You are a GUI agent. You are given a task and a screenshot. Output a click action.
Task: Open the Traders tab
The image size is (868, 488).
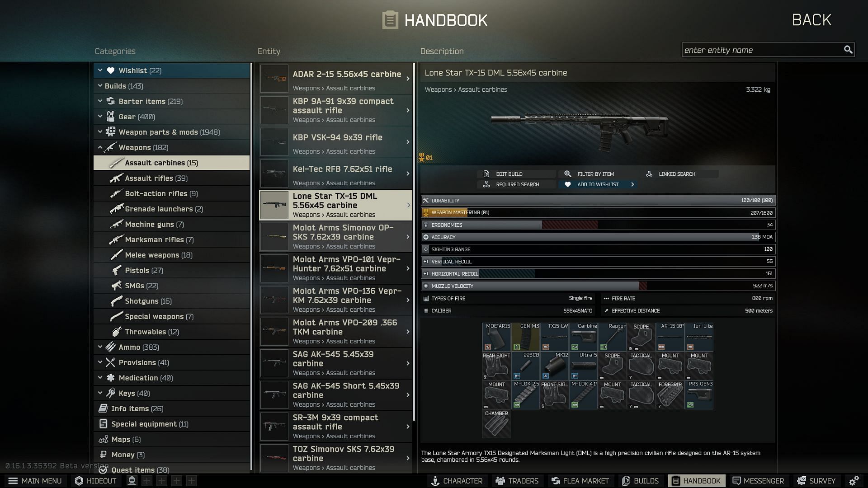coord(518,481)
